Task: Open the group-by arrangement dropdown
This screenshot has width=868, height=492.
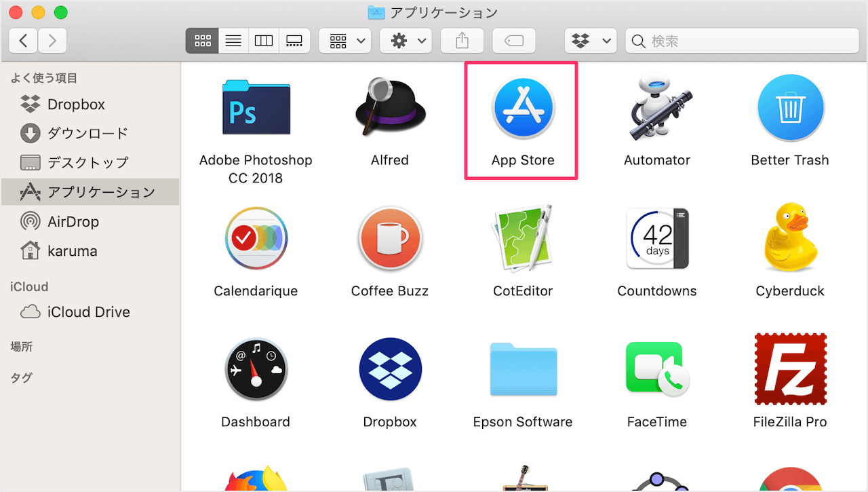Action: 344,41
